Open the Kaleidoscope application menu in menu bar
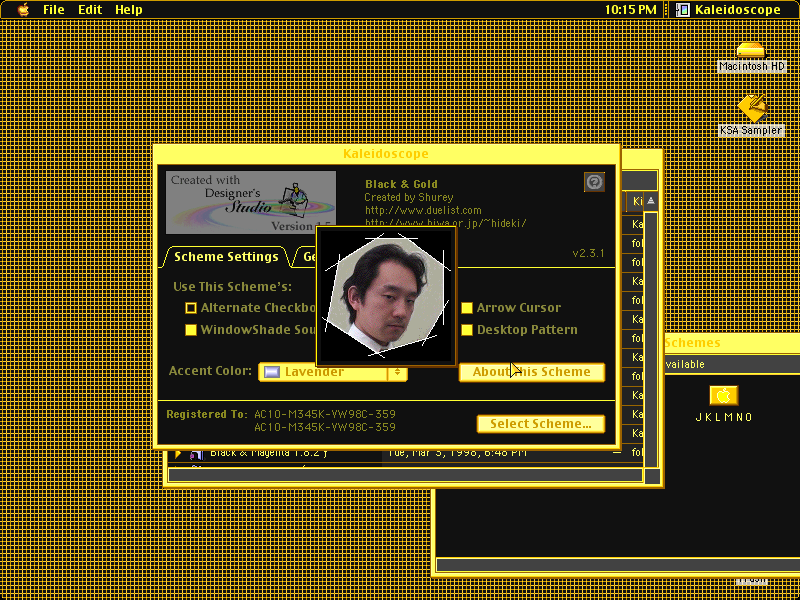 729,9
